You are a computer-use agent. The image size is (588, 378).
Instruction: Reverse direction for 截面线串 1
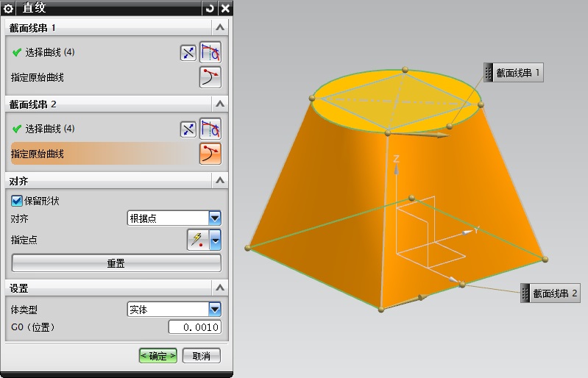[188, 53]
